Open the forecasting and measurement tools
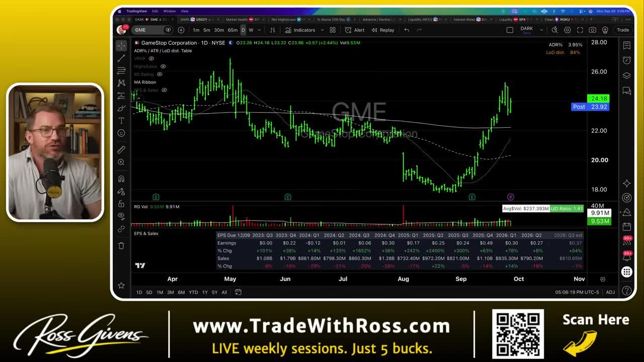The width and height of the screenshot is (644, 362). (x=121, y=96)
